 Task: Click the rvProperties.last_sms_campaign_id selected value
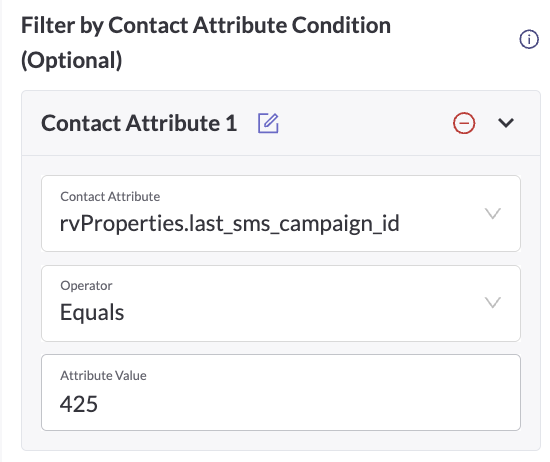(x=230, y=223)
